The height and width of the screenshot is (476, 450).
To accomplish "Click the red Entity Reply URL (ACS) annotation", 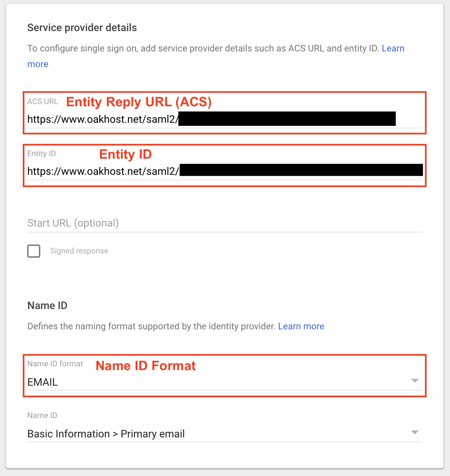I will (x=139, y=102).
